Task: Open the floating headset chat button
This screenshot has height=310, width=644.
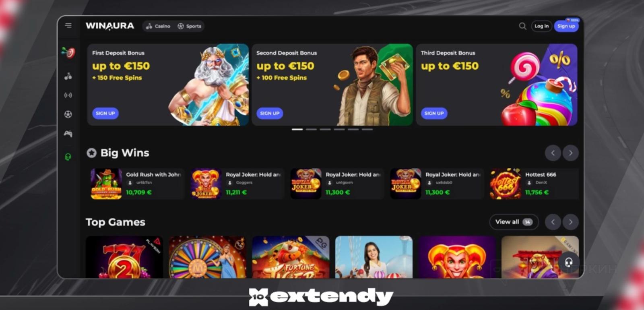Action: click(568, 262)
